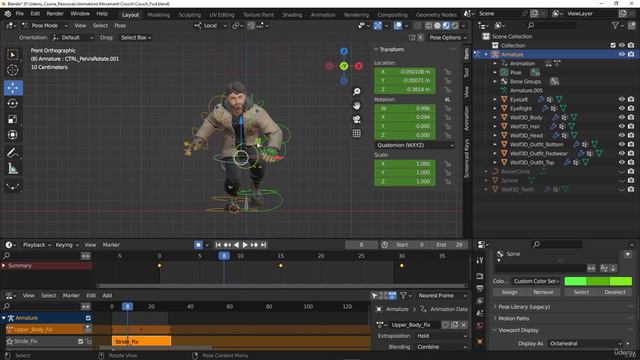640x360 pixels.
Task: Activate the Rotate tool in toolbar
Action: pos(13,104)
